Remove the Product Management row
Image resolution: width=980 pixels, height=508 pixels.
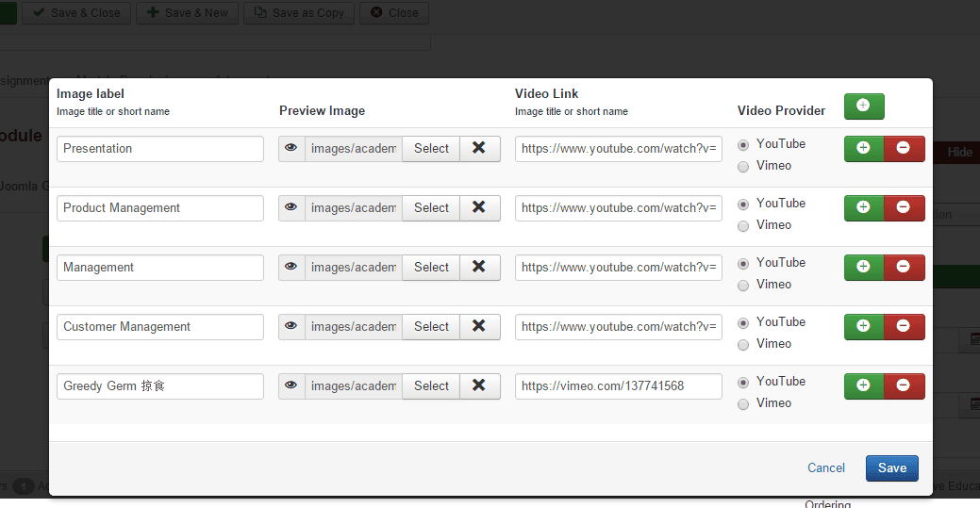pyautogui.click(x=904, y=208)
